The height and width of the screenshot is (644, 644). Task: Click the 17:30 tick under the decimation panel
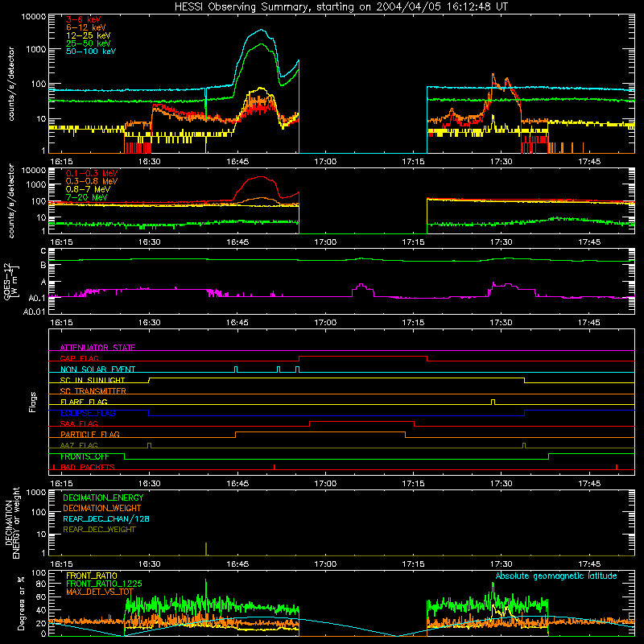coord(501,564)
